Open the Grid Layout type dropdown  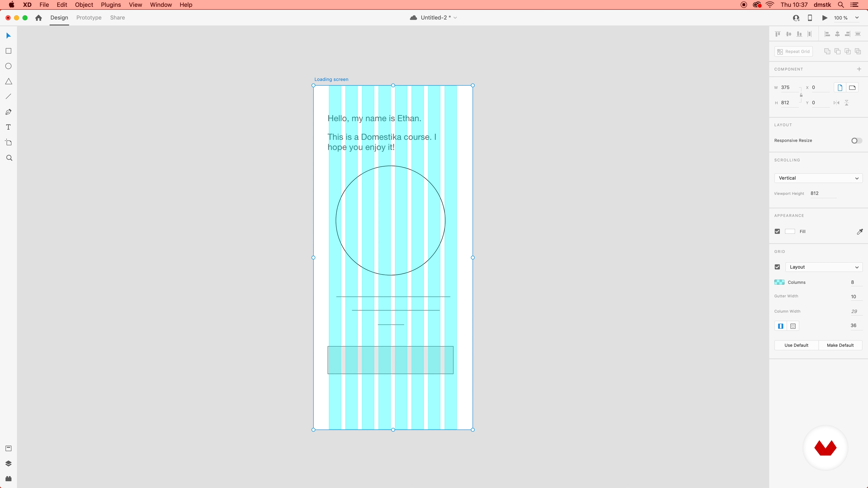coord(823,267)
